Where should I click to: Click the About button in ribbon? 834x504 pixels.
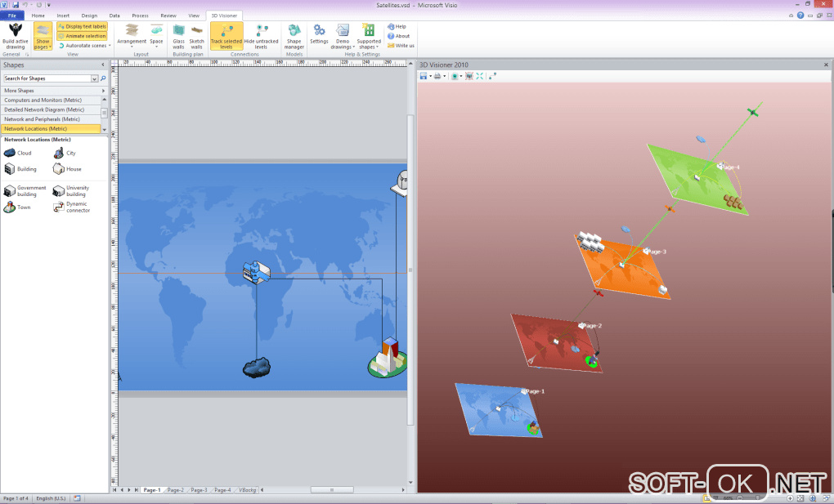tap(398, 36)
